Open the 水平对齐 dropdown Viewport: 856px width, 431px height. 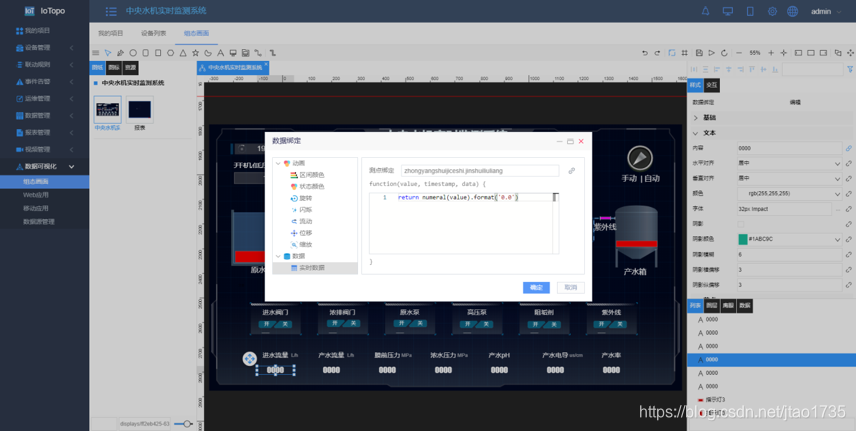(x=789, y=163)
